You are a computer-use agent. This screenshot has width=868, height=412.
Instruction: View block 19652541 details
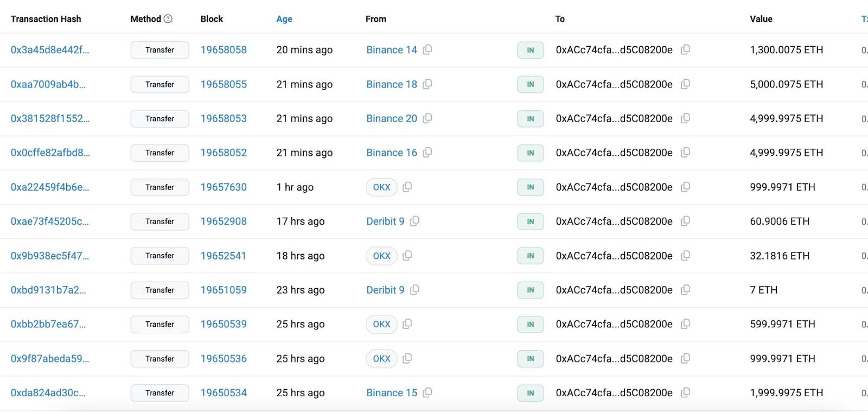click(x=224, y=256)
